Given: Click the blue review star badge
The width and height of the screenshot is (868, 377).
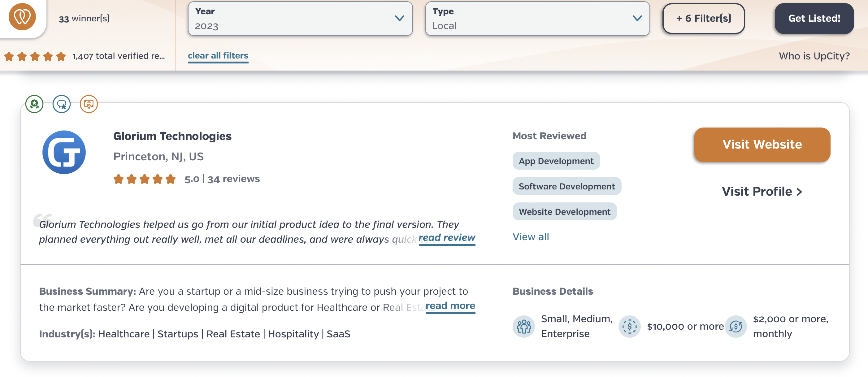Looking at the screenshot, I should 62,104.
